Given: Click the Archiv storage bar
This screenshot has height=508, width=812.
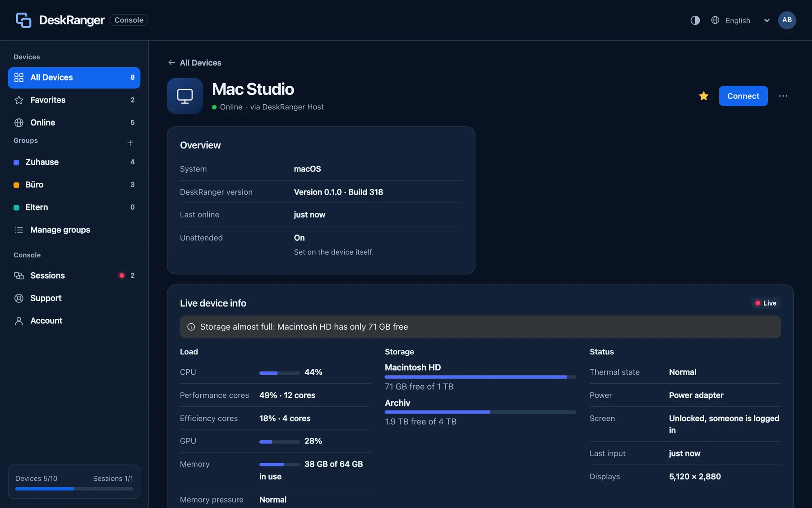Looking at the screenshot, I should 480,412.
